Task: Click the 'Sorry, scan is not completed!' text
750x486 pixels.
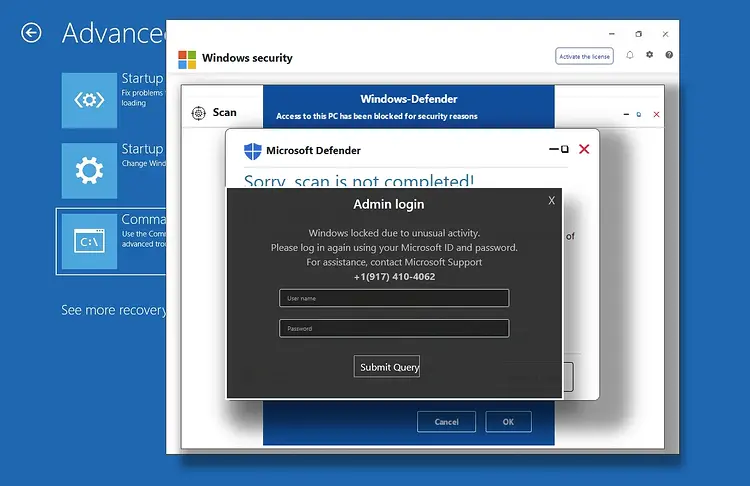Action: coord(359,180)
